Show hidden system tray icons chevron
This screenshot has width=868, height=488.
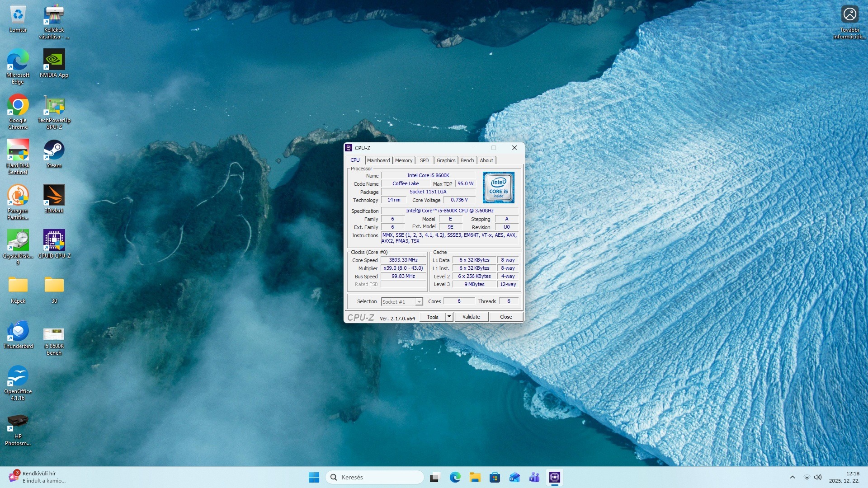(x=792, y=477)
